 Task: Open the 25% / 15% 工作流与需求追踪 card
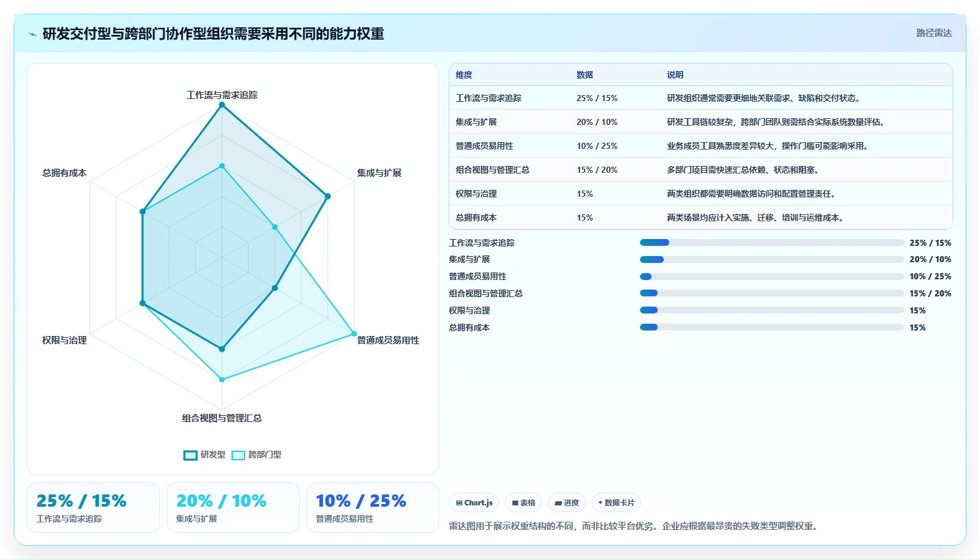93,507
